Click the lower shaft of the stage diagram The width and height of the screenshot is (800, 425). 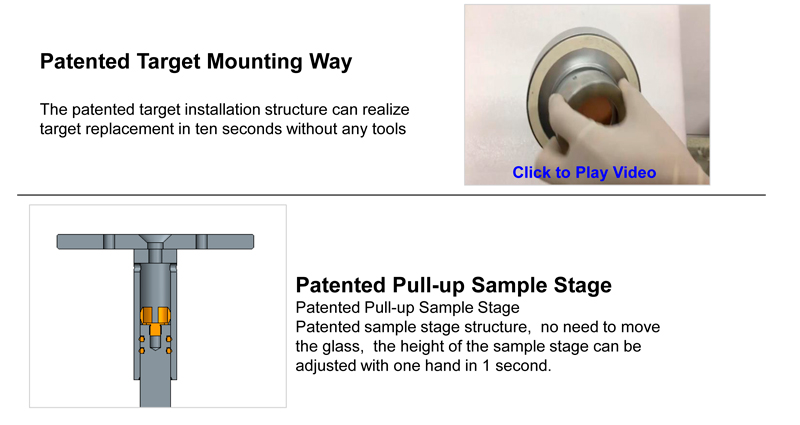[155, 393]
